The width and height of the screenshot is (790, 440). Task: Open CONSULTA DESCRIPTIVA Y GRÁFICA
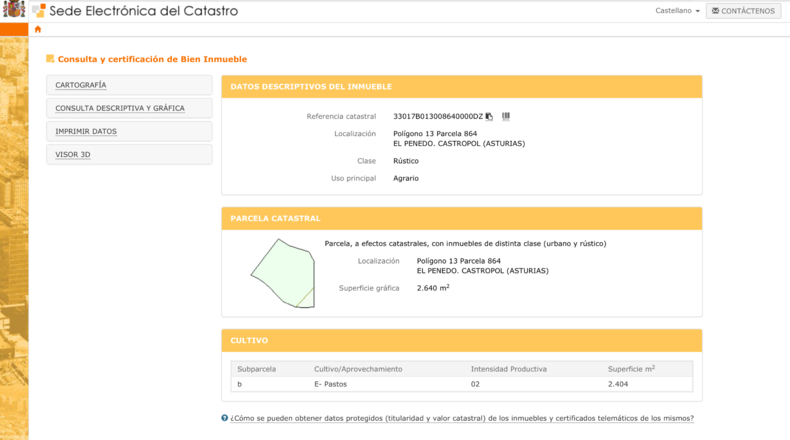[x=129, y=108]
